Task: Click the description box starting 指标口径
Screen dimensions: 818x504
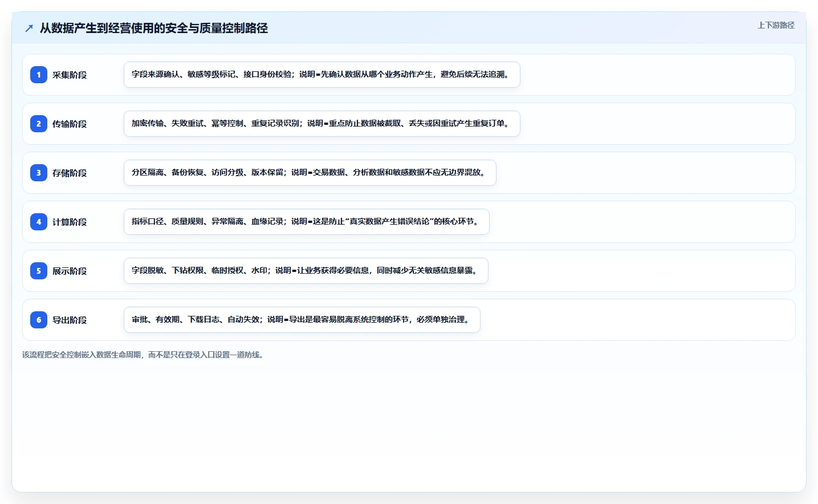Action: tap(307, 222)
